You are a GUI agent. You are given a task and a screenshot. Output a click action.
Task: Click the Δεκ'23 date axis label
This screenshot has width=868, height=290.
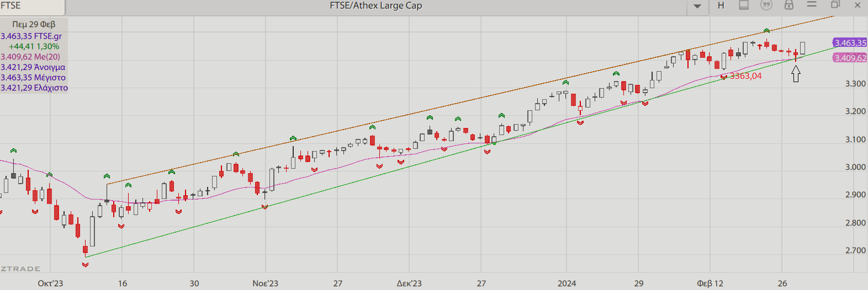pos(409,283)
